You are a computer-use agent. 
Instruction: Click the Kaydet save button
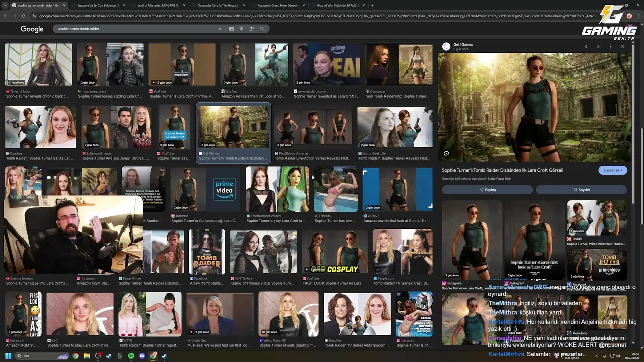click(581, 190)
